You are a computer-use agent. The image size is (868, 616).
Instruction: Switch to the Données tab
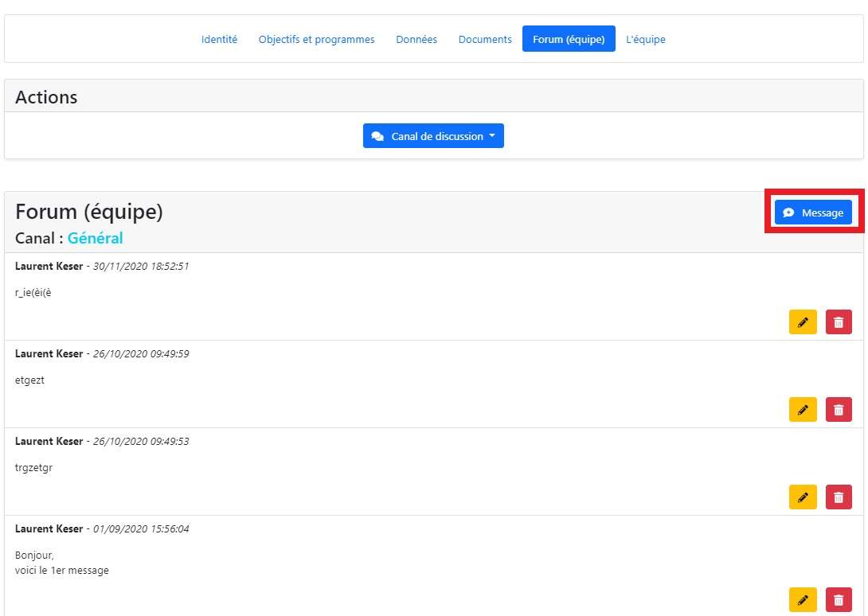click(416, 39)
